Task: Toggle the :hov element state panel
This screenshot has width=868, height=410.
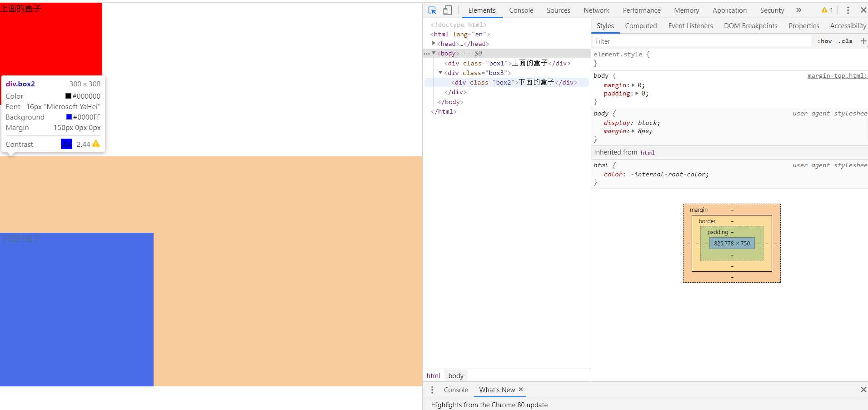Action: (x=825, y=41)
